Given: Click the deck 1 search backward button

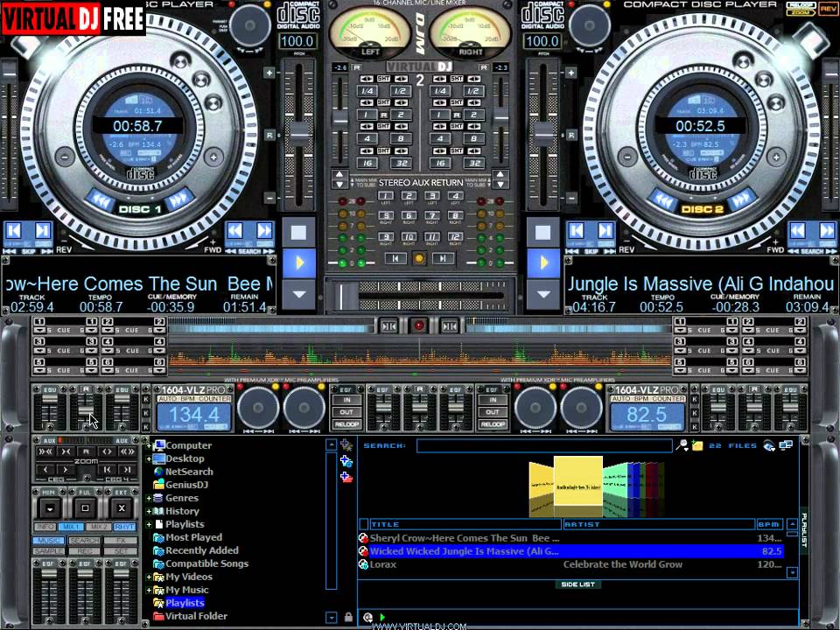Looking at the screenshot, I should [235, 231].
